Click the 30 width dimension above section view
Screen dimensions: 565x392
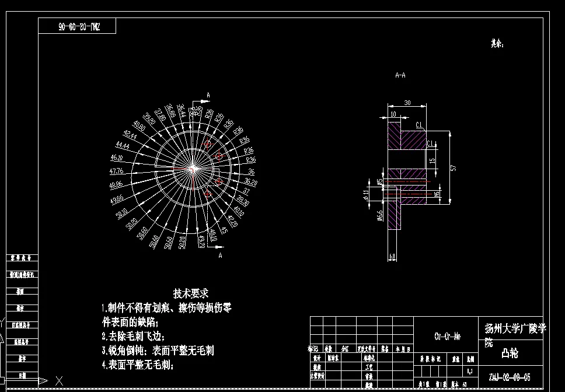pyautogui.click(x=408, y=103)
